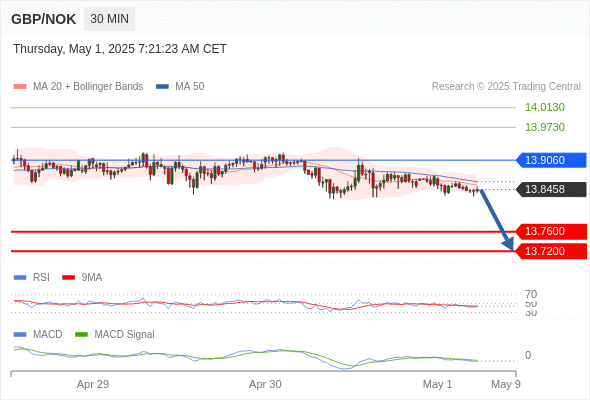Click the Apr 29 date axis label
The image size is (590, 400).
(x=93, y=384)
